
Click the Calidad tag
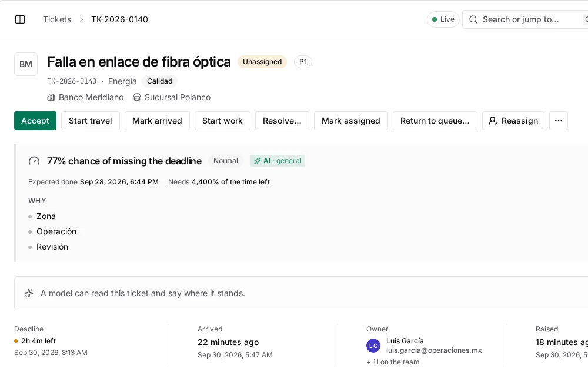coord(160,81)
